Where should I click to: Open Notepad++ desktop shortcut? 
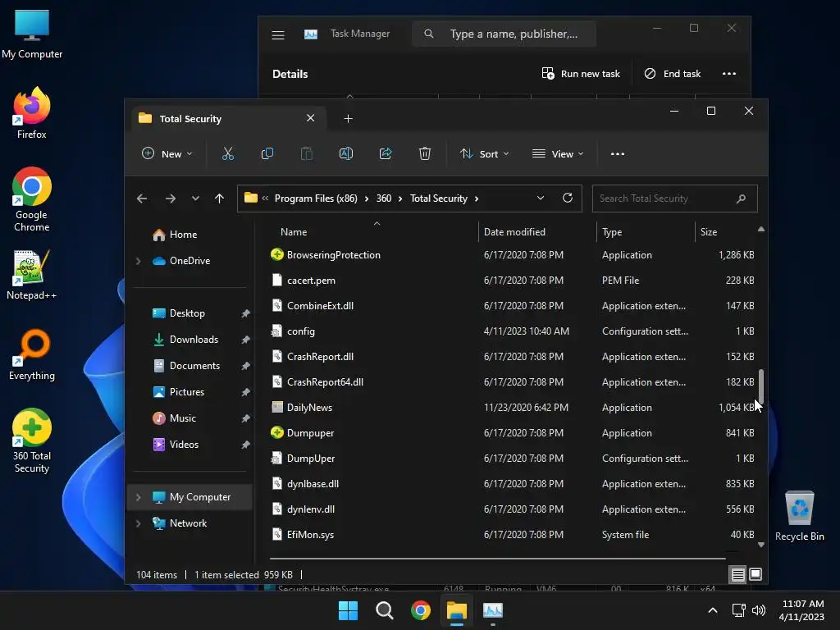point(32,275)
